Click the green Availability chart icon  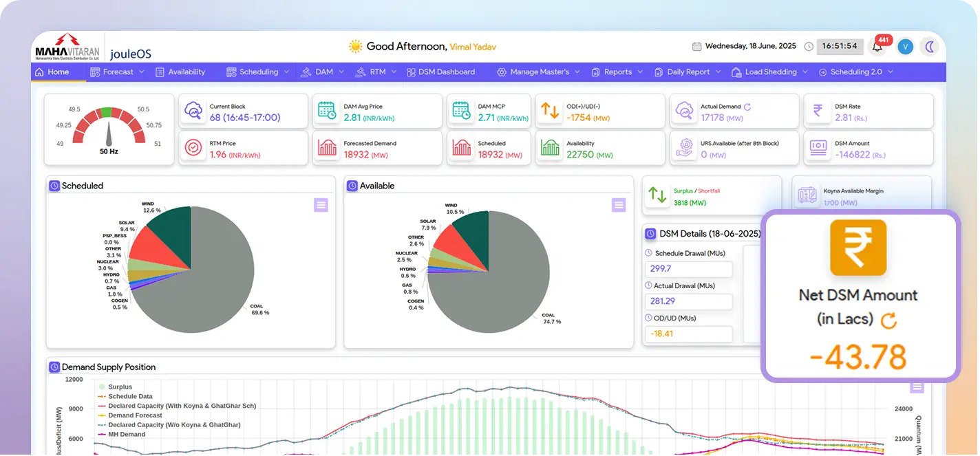point(550,148)
